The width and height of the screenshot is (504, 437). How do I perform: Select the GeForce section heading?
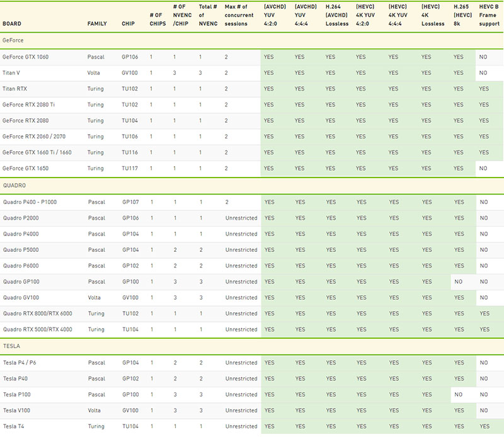tap(13, 40)
